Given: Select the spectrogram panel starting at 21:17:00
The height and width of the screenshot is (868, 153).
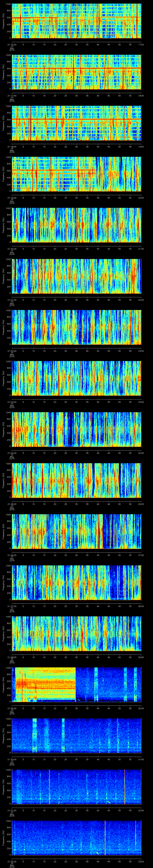Looking at the screenshot, I should (77, 72).
